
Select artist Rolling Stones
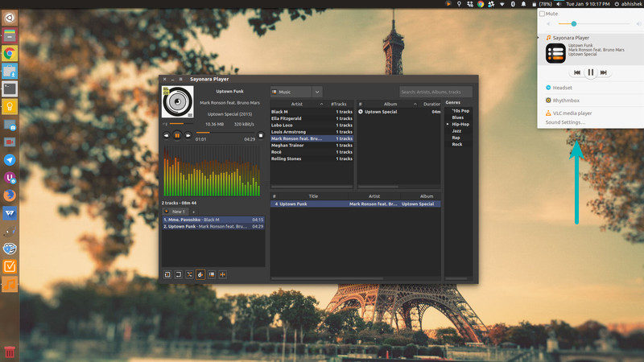tap(312, 158)
